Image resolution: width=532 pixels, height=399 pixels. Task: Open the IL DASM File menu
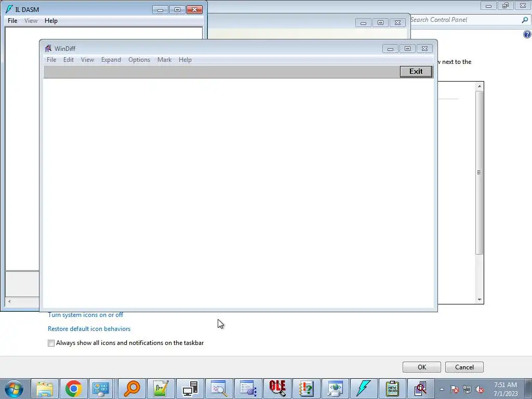click(12, 21)
